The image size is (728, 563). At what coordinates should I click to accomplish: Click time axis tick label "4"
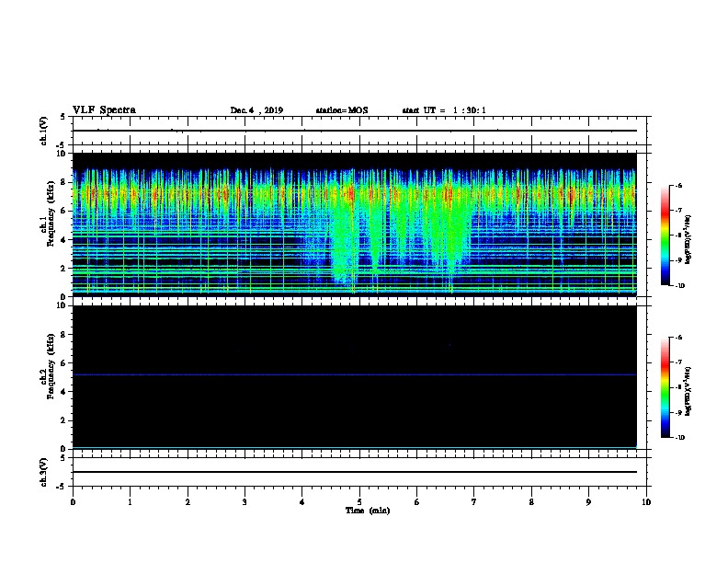coord(302,501)
